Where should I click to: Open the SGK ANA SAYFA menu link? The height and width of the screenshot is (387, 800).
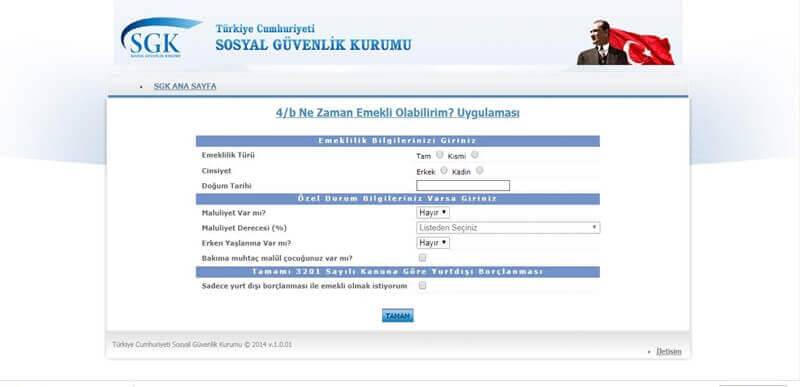pos(185,86)
